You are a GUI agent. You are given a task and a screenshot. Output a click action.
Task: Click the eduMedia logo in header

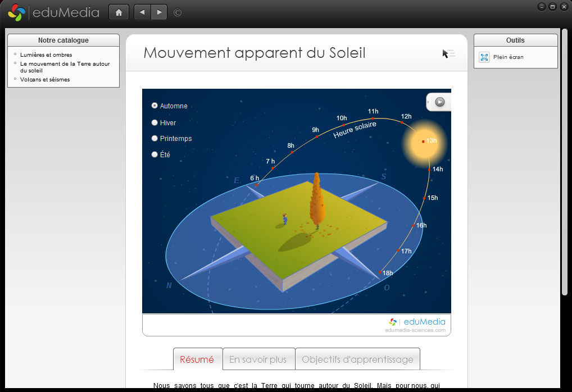(54, 12)
